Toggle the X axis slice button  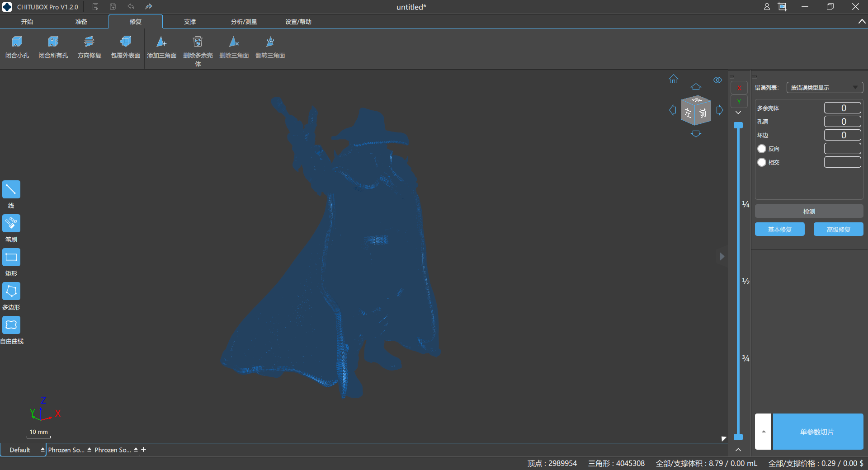pyautogui.click(x=739, y=88)
